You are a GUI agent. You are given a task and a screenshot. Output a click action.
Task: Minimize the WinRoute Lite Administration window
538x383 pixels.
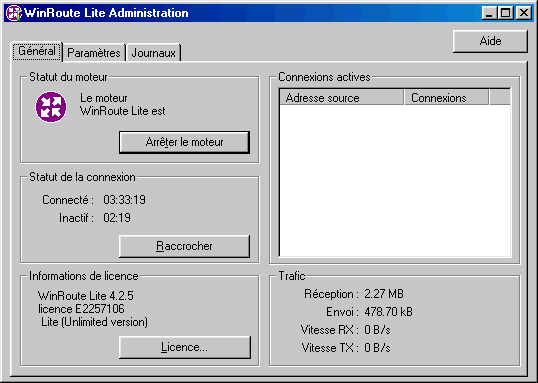(489, 13)
